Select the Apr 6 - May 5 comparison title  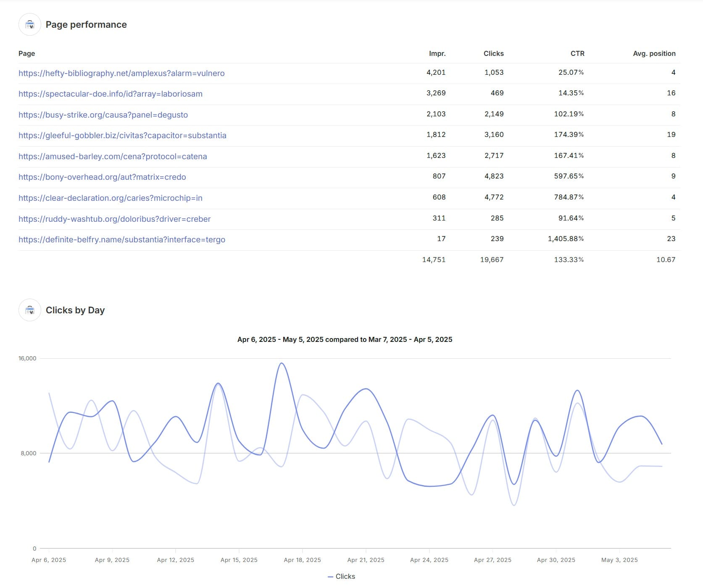[345, 339]
